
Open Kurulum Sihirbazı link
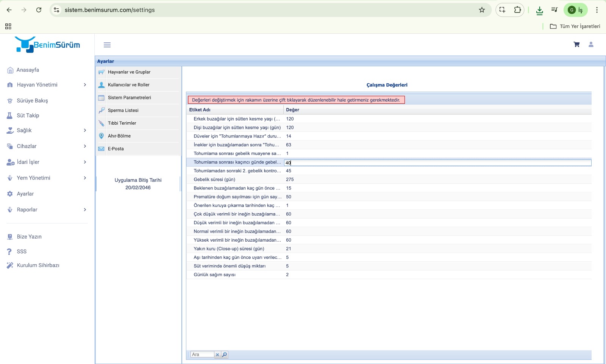pos(38,266)
